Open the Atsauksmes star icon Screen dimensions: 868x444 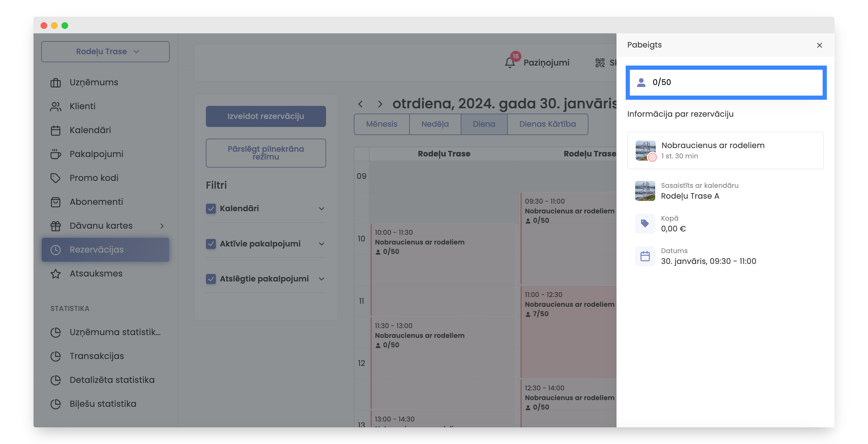pos(56,273)
